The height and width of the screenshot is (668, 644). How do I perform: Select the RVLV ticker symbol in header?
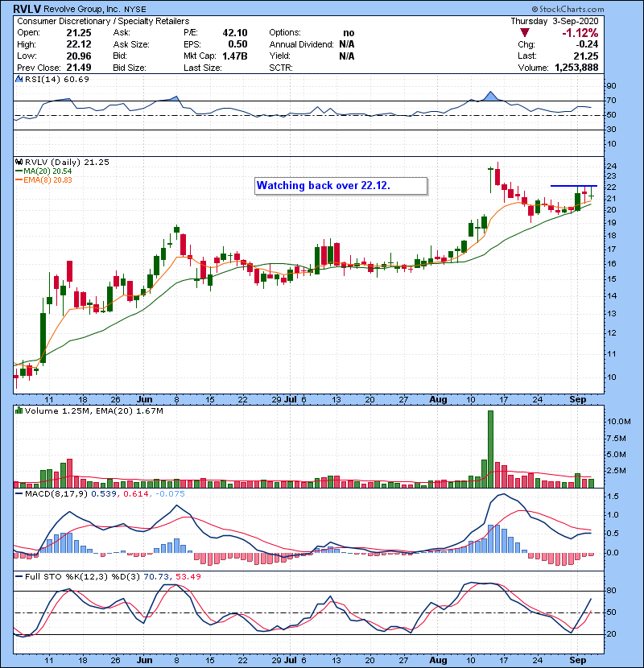click(27, 9)
